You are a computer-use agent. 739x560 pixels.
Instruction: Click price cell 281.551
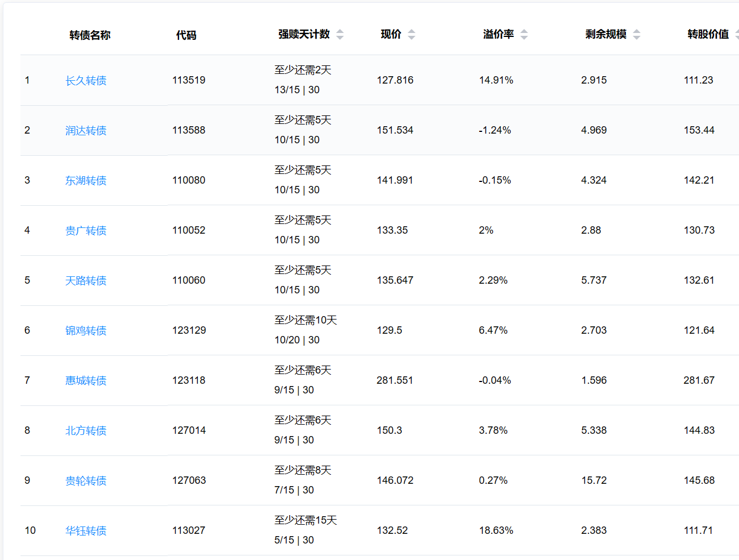(x=395, y=380)
